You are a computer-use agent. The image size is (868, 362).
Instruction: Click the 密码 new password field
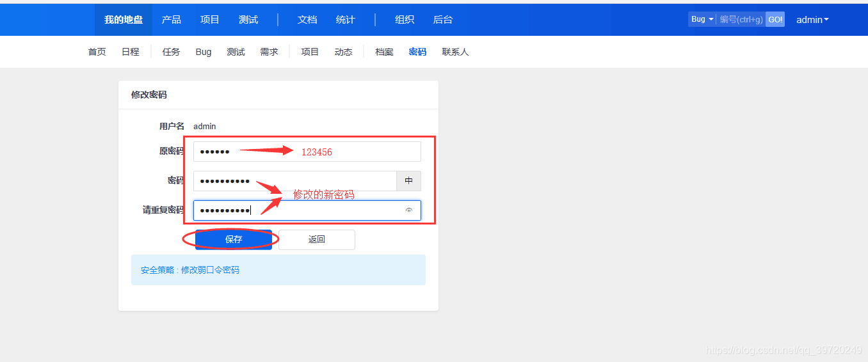point(295,181)
